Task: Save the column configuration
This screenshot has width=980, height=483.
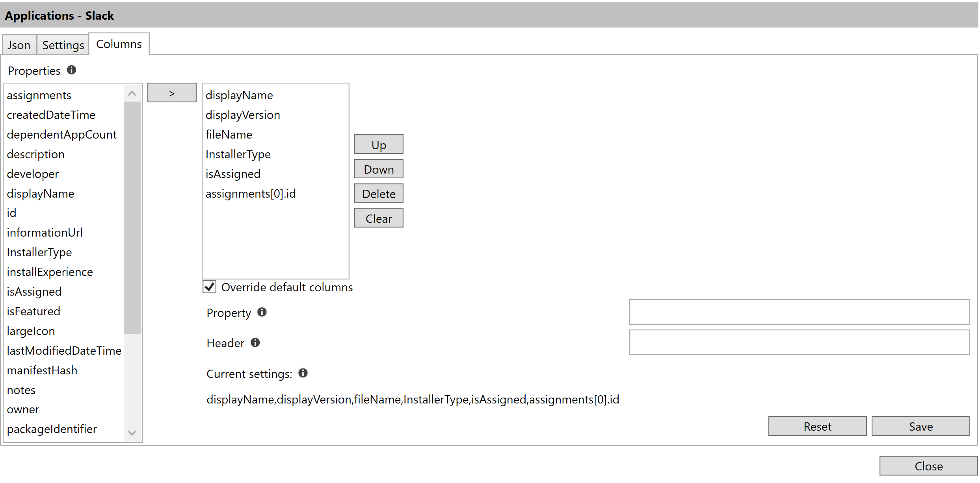Action: [920, 426]
